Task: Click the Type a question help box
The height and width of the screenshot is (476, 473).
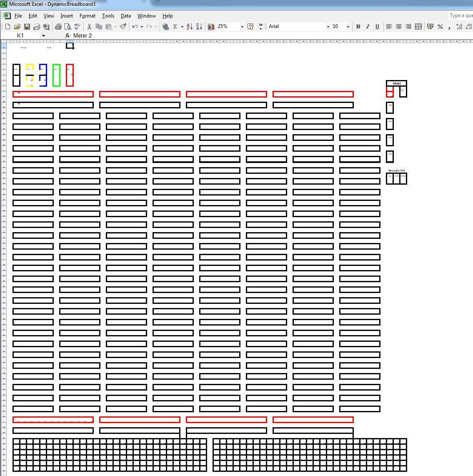Action: 460,15
